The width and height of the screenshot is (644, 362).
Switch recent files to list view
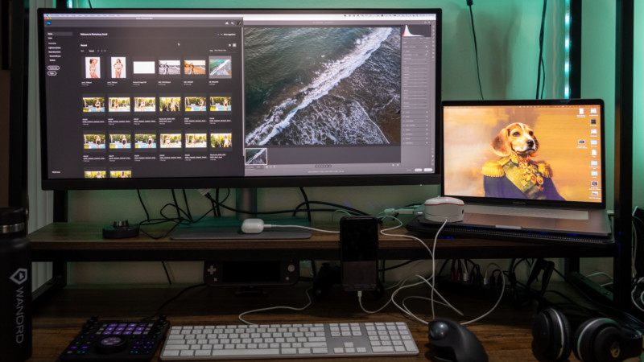(x=229, y=45)
